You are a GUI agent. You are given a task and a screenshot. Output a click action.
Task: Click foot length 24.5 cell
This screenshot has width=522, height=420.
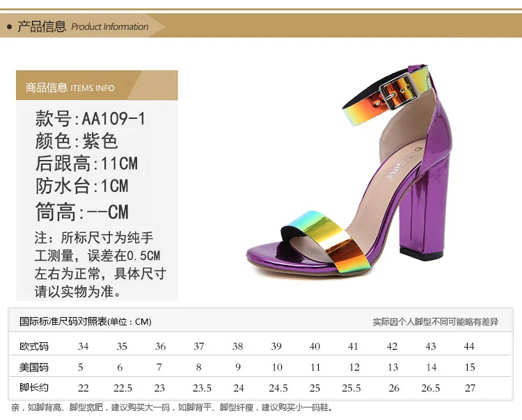[278, 388]
